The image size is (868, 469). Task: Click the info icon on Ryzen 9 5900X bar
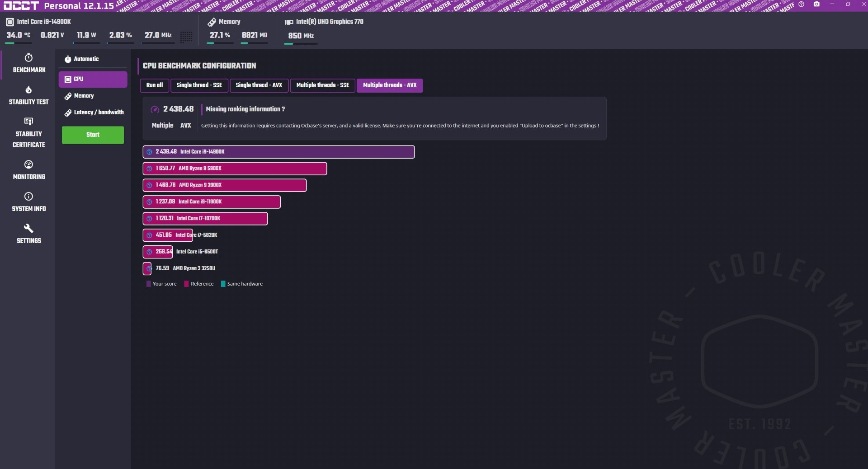(x=149, y=169)
